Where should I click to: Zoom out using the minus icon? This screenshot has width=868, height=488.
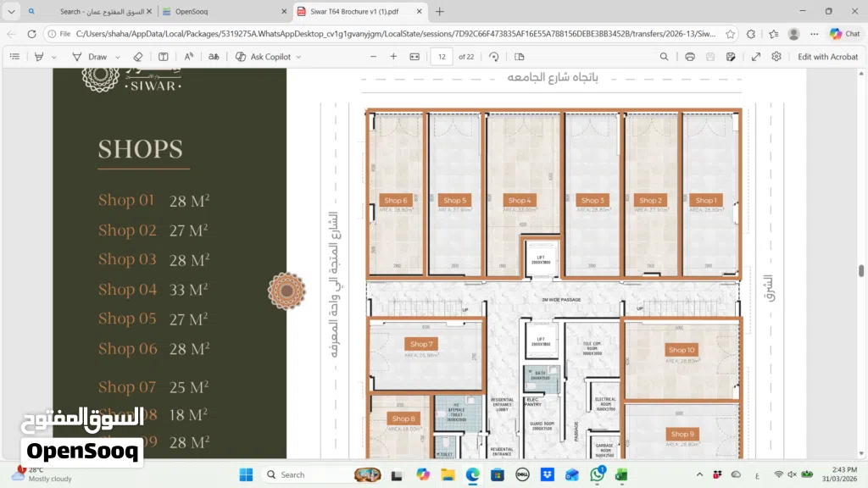373,57
